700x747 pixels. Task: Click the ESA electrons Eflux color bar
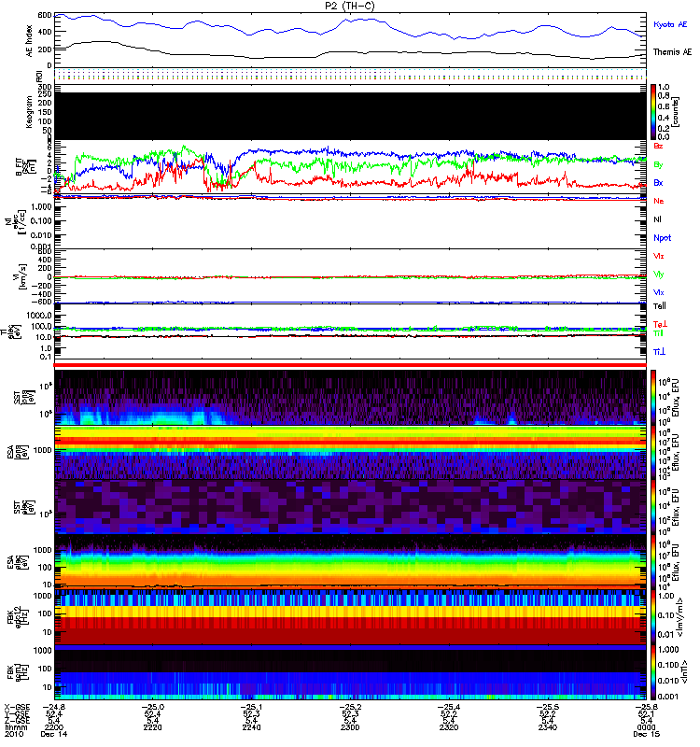[653, 562]
